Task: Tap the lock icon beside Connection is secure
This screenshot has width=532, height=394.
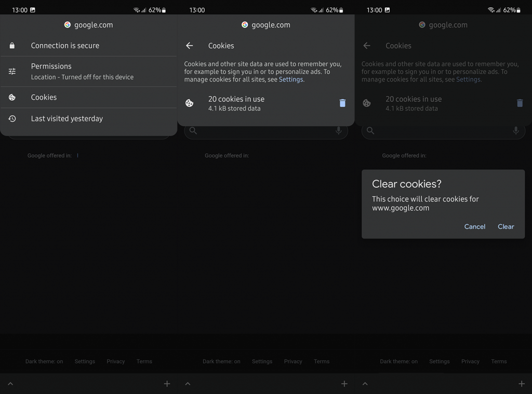Action: pyautogui.click(x=12, y=46)
